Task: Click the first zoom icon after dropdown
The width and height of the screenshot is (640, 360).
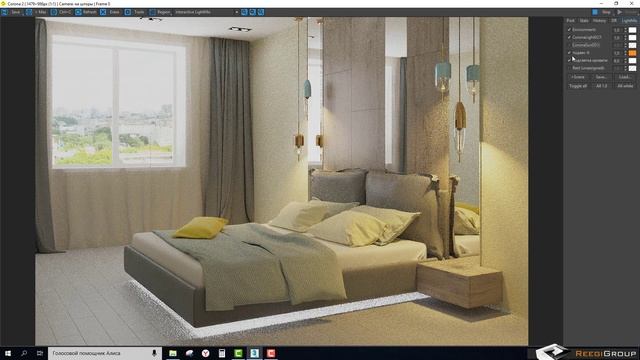Action: (244, 12)
